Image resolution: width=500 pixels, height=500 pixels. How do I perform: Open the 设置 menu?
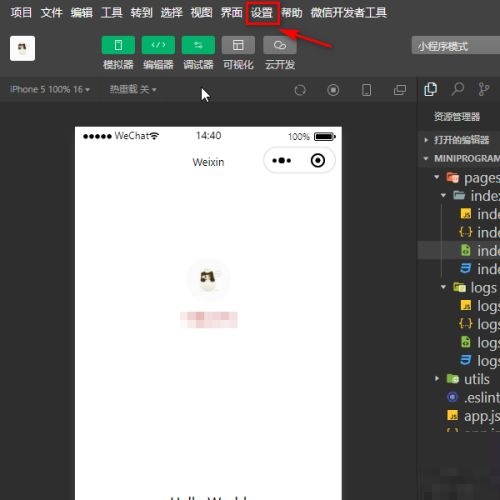[x=262, y=13]
